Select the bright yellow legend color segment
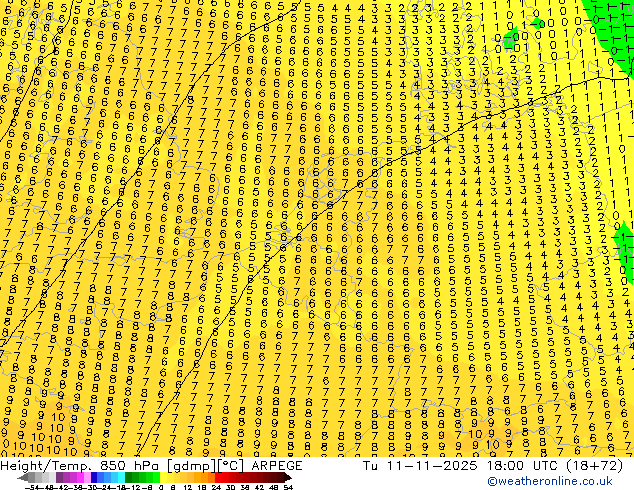 click(x=163, y=478)
